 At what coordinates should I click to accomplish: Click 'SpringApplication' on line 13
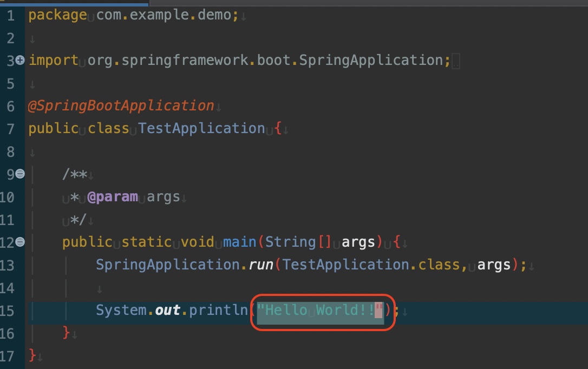point(168,265)
